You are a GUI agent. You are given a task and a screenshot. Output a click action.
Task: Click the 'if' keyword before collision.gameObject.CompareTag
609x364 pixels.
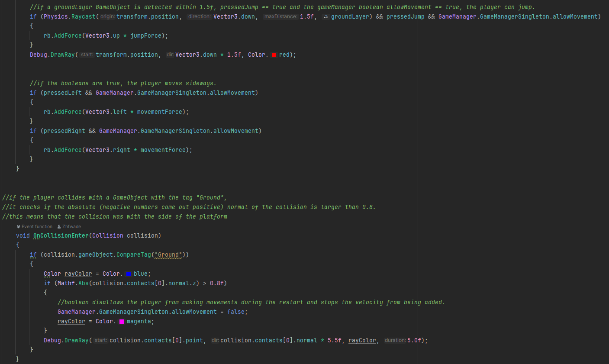coord(33,254)
